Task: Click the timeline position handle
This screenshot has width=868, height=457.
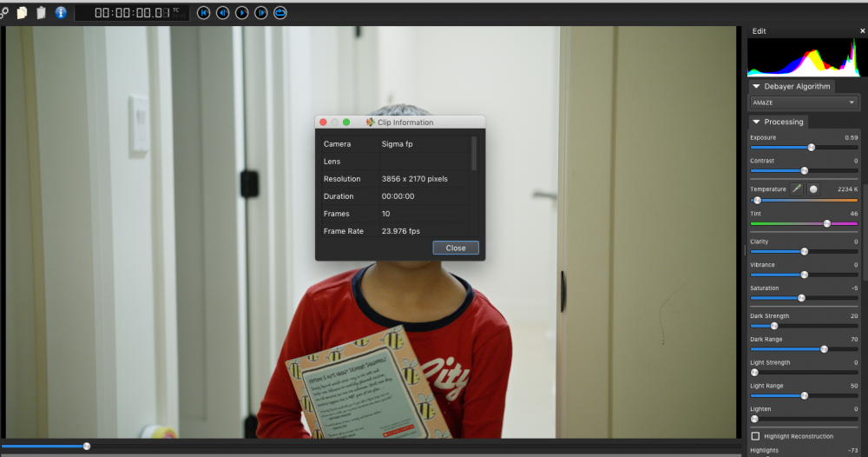Action: 86,446
